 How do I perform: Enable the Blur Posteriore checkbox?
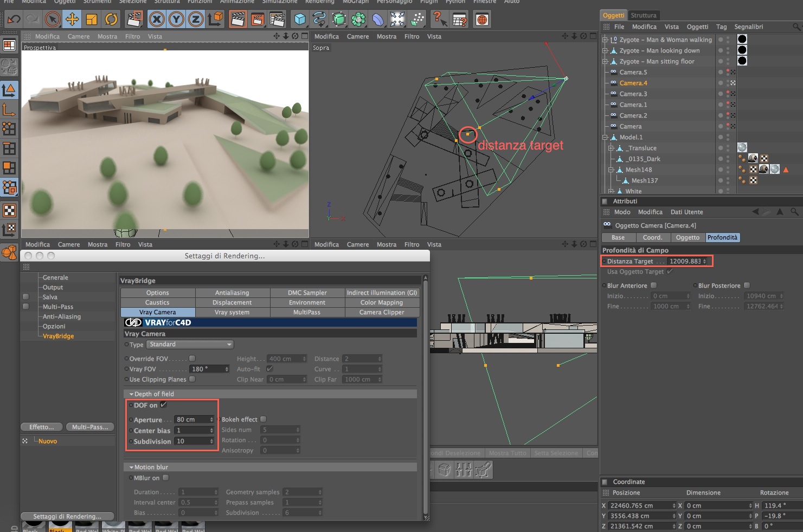coord(747,285)
